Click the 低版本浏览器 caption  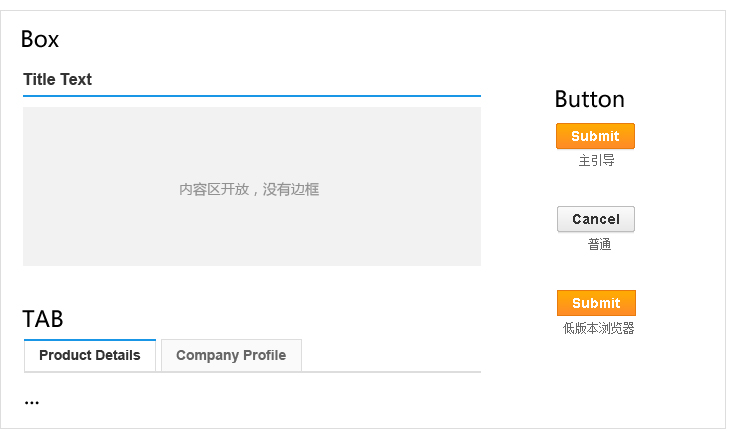point(598,328)
